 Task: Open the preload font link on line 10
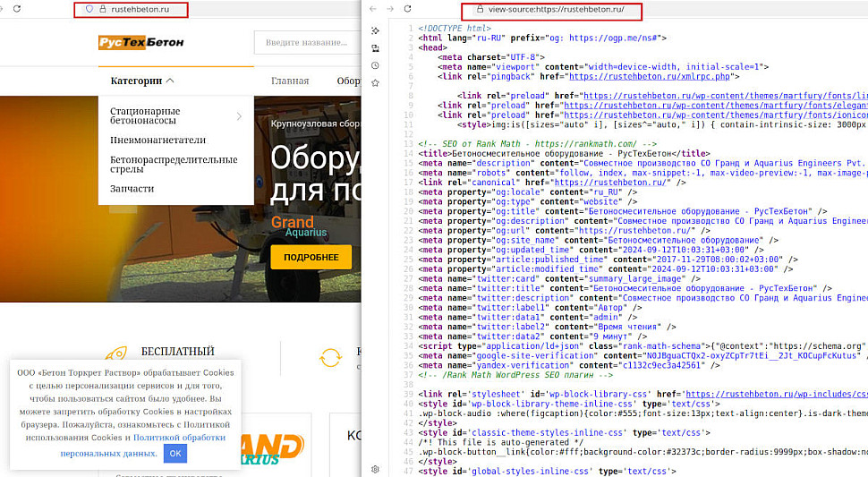(716, 115)
